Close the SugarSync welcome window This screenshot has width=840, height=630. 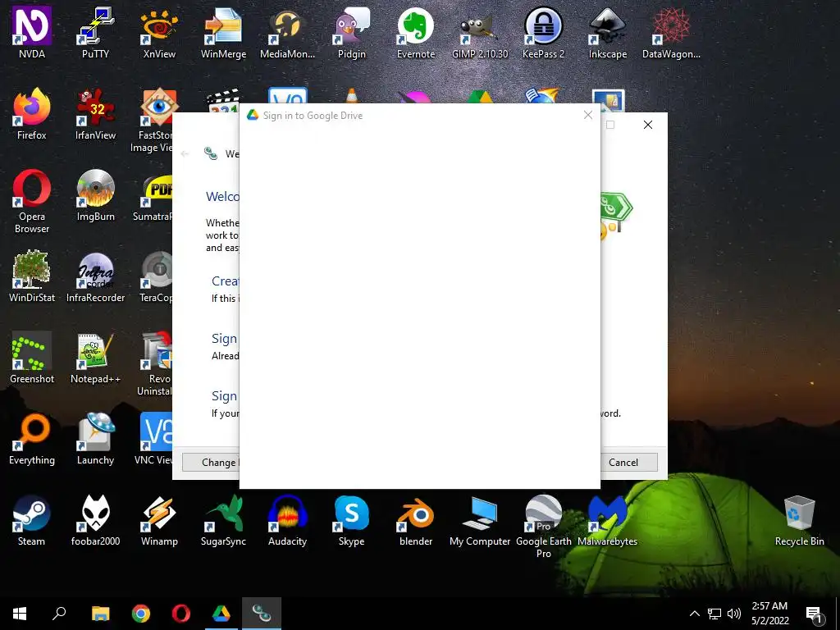click(x=648, y=125)
